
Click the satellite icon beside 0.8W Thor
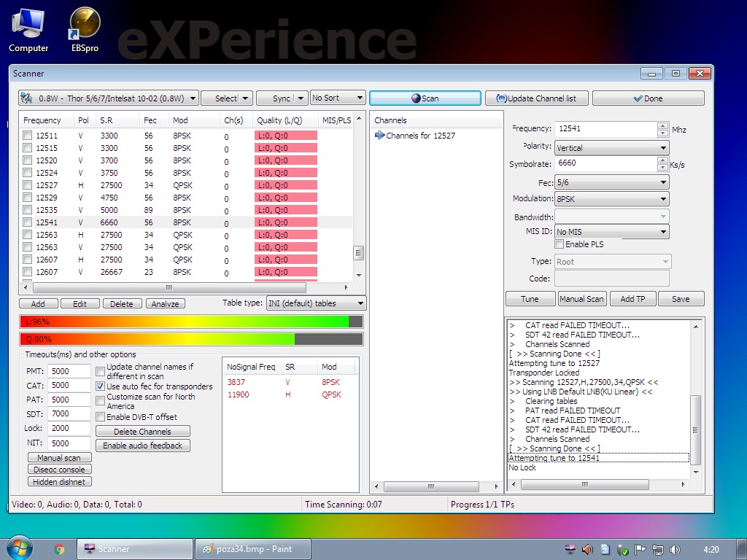pyautogui.click(x=27, y=98)
